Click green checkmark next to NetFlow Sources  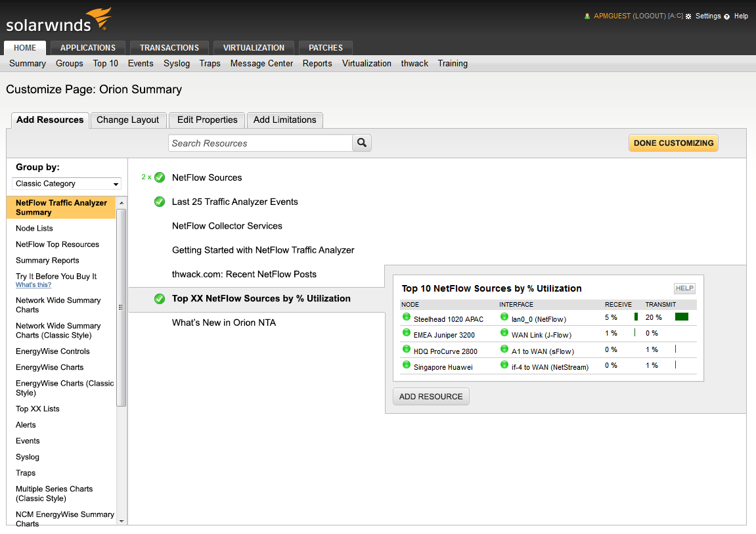click(x=160, y=177)
